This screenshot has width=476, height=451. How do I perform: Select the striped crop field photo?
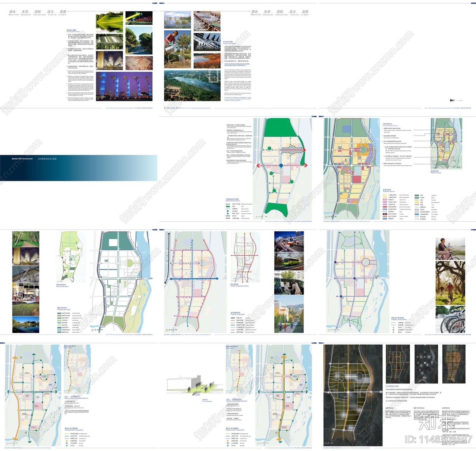click(x=109, y=42)
